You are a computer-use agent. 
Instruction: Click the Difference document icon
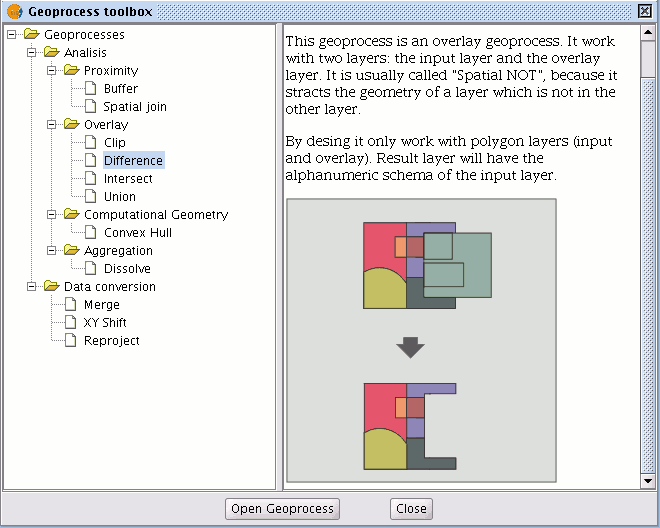90,160
